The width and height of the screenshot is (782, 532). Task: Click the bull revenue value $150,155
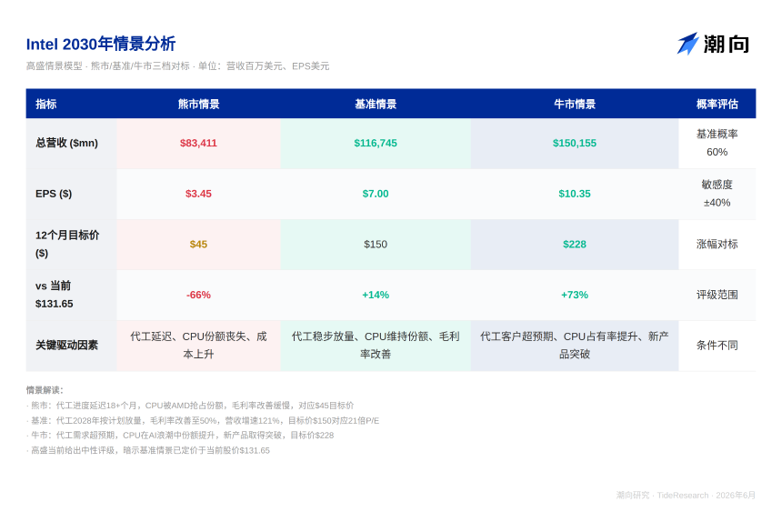point(575,143)
